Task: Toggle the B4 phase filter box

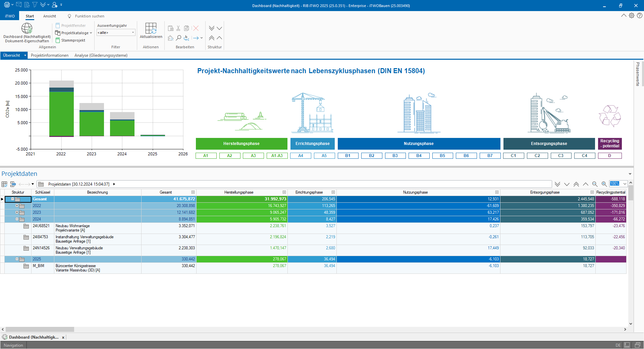Action: pos(419,156)
